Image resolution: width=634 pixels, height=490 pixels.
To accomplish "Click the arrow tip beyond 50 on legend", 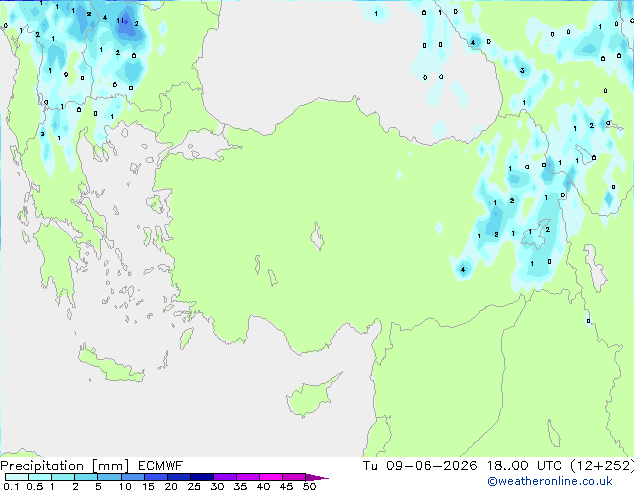I will click(x=317, y=478).
